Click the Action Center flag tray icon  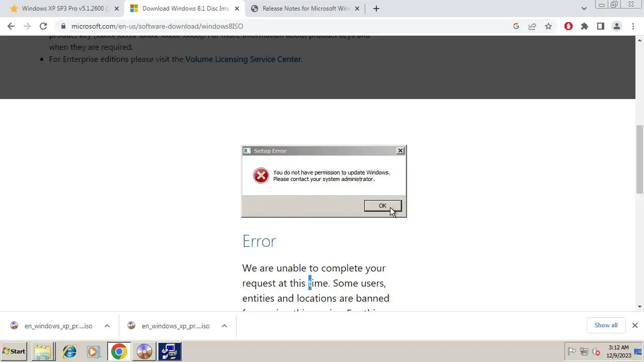572,351
